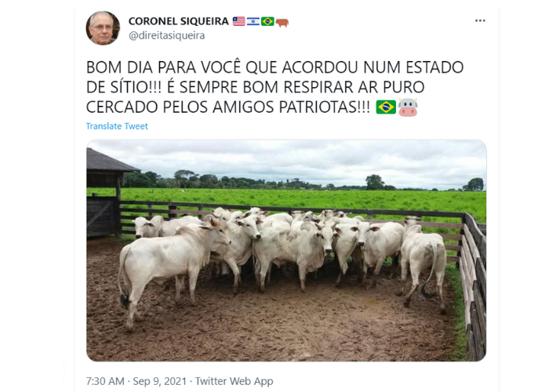Click the Brazil flag emoji in tweet text
The width and height of the screenshot is (549, 392).
(386, 107)
